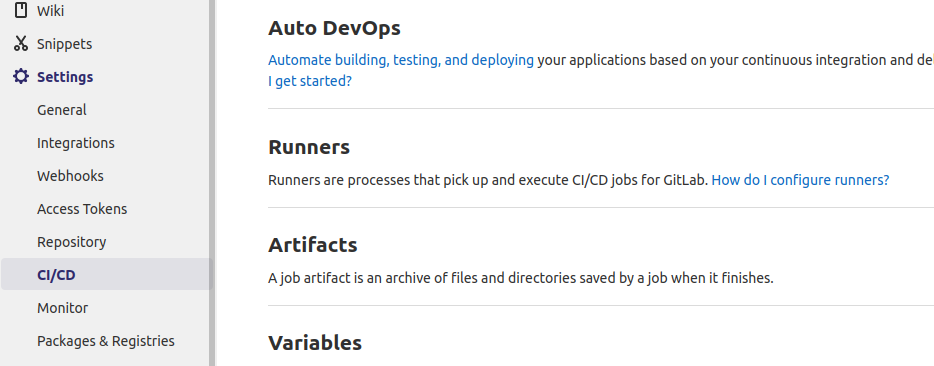Click the Wiki book icon
934x366 pixels.
(21, 10)
